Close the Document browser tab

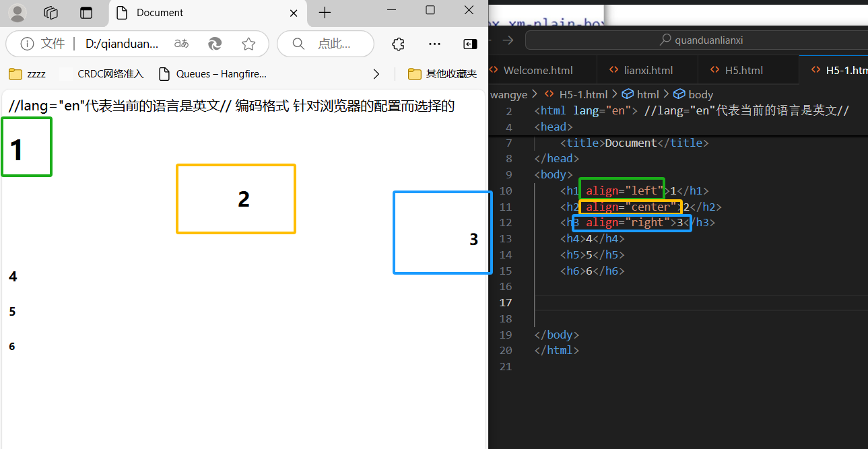click(x=294, y=13)
